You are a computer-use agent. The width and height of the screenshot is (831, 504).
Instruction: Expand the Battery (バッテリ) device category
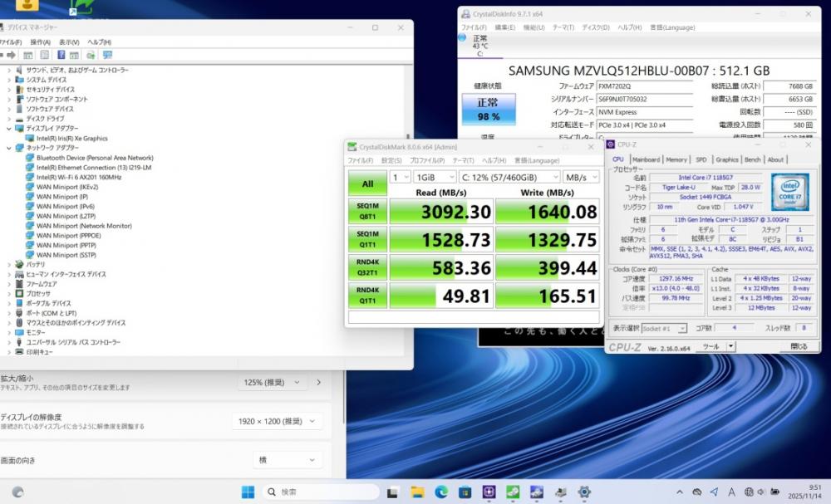click(9, 264)
